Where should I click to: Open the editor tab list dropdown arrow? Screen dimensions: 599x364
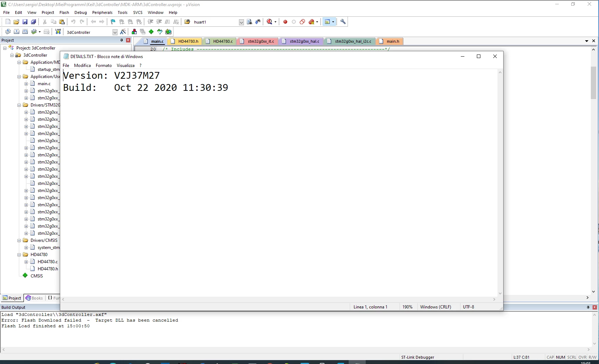tap(587, 41)
